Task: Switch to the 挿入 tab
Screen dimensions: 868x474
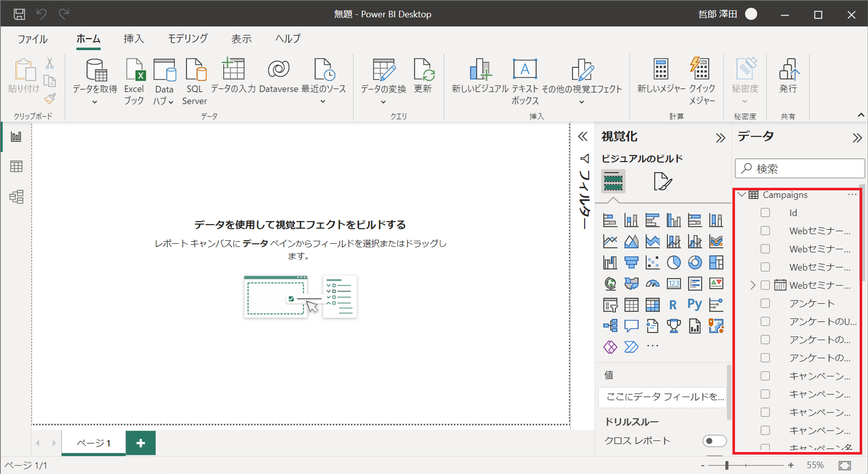Action: (x=134, y=39)
